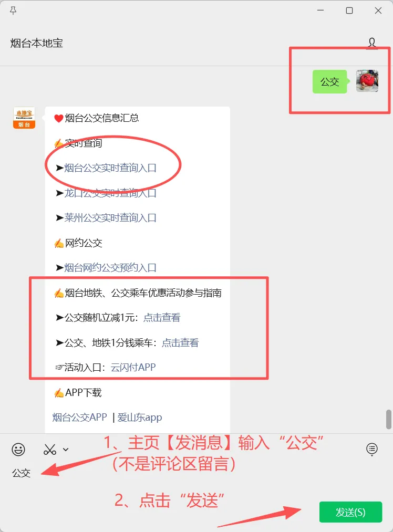This screenshot has height=532, width=393.
Task: Open the emoji picker
Action: tap(18, 450)
